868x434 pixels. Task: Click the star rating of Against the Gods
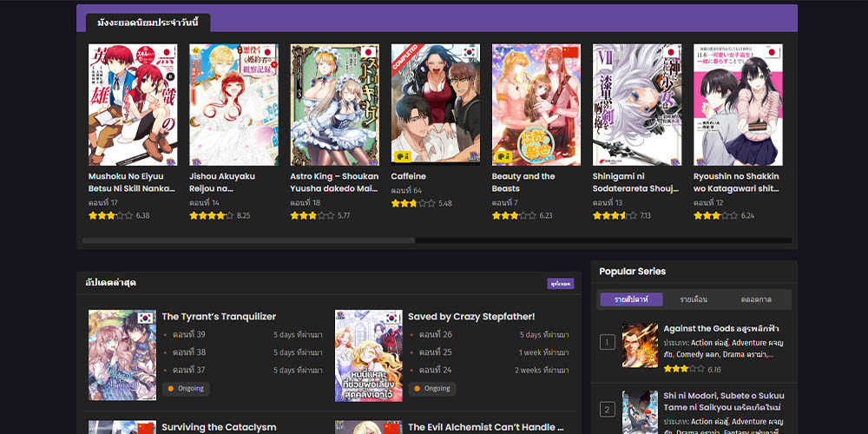pyautogui.click(x=684, y=369)
